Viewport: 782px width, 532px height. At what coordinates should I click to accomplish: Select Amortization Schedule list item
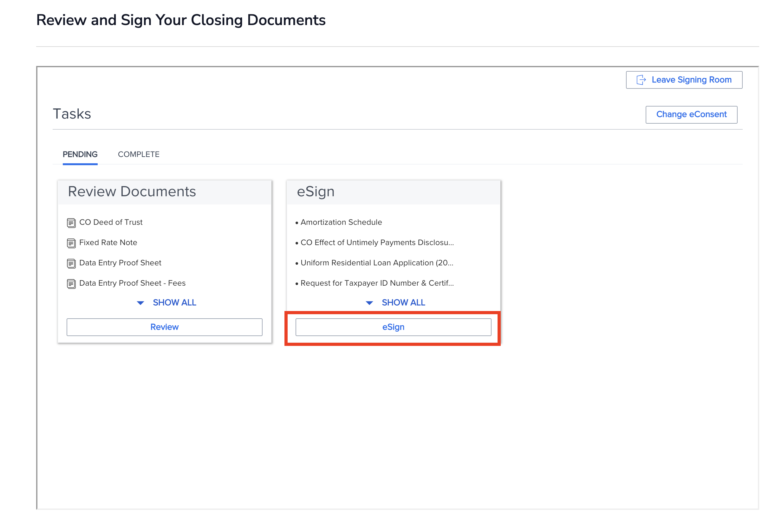(341, 222)
